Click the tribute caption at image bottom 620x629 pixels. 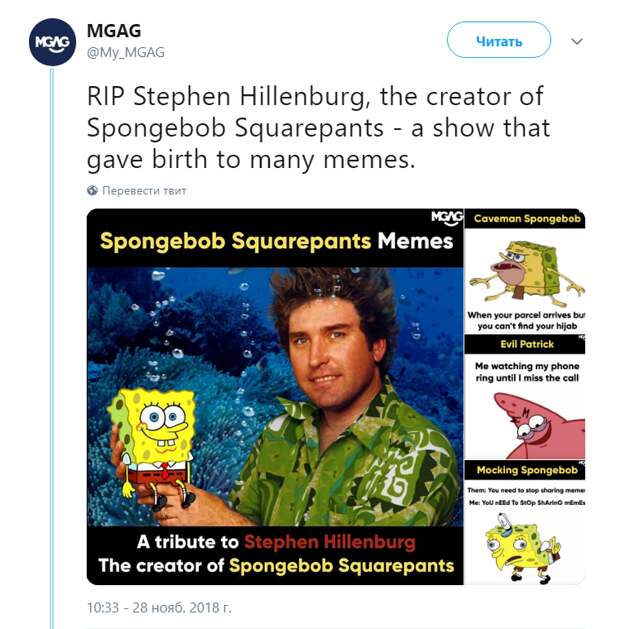point(276,554)
